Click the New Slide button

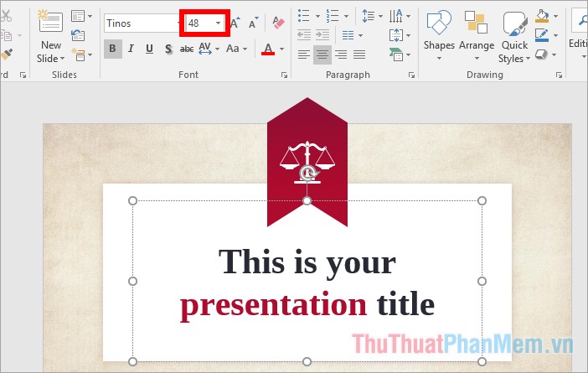50,22
